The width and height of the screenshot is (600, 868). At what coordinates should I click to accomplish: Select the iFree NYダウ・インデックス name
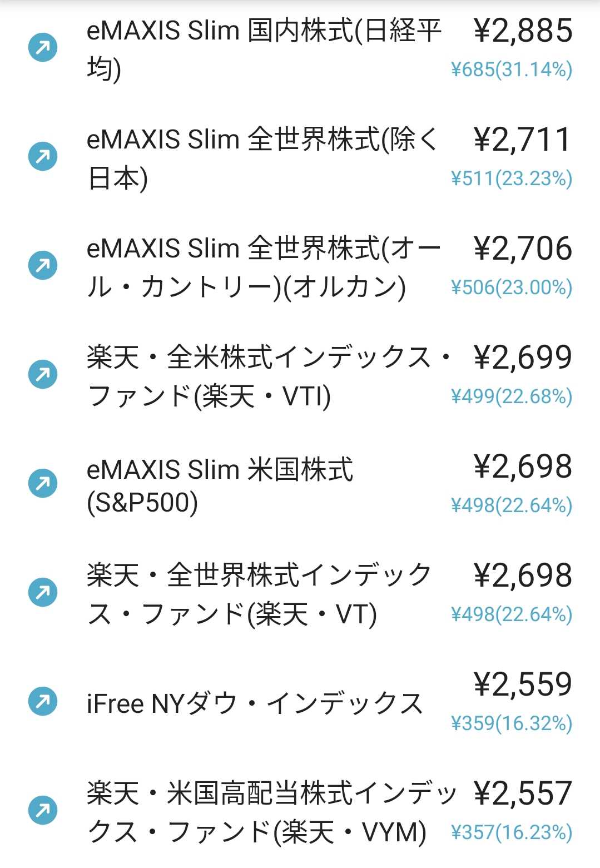tap(255, 703)
